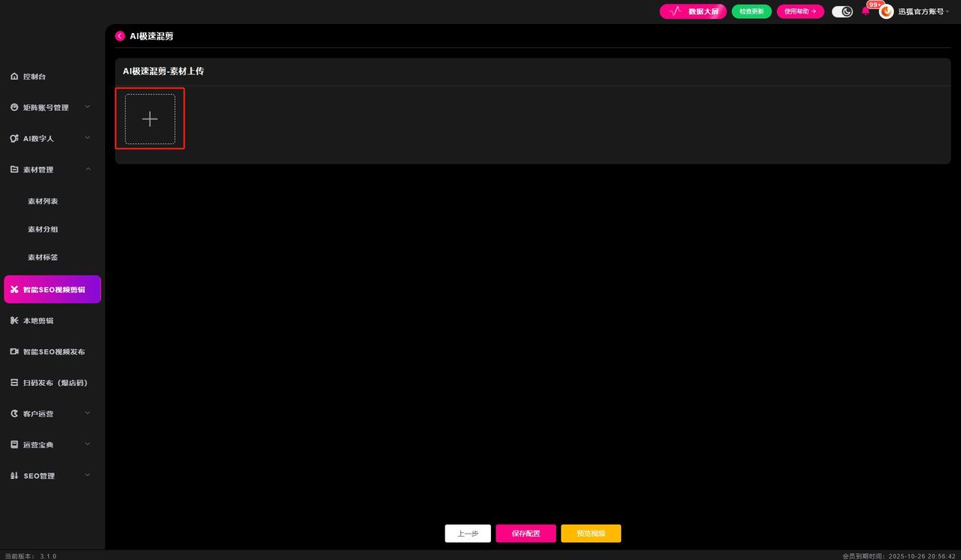Click the pink back arrow beside AI极速混剪

[x=120, y=36]
